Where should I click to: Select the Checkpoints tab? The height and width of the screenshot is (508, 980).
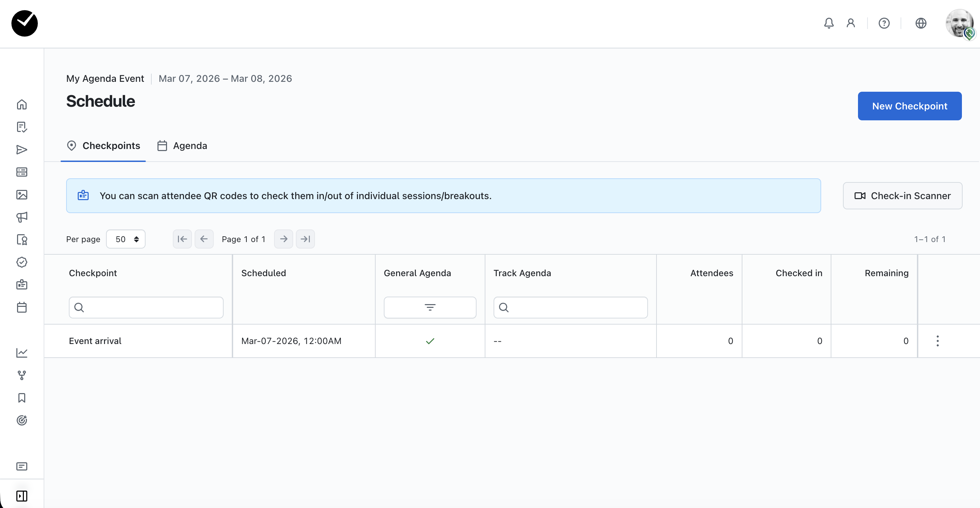coord(104,146)
